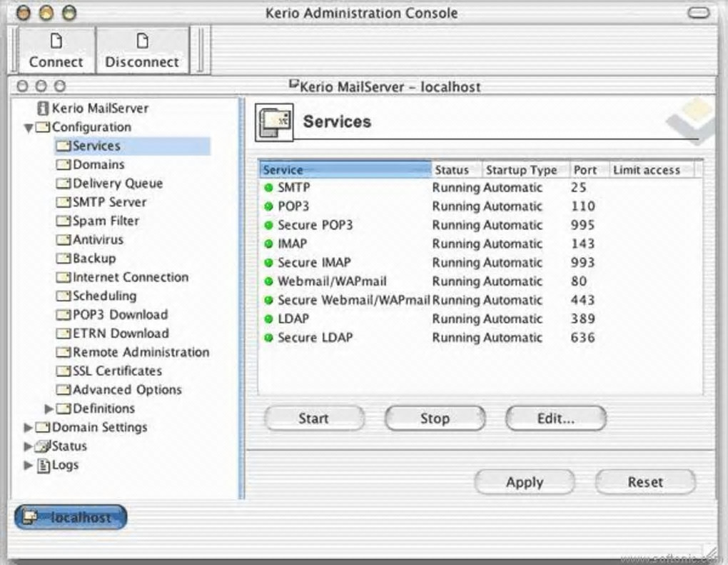Viewport: 728px width, 565px height.
Task: Expand the Logs tree node
Action: coord(28,465)
